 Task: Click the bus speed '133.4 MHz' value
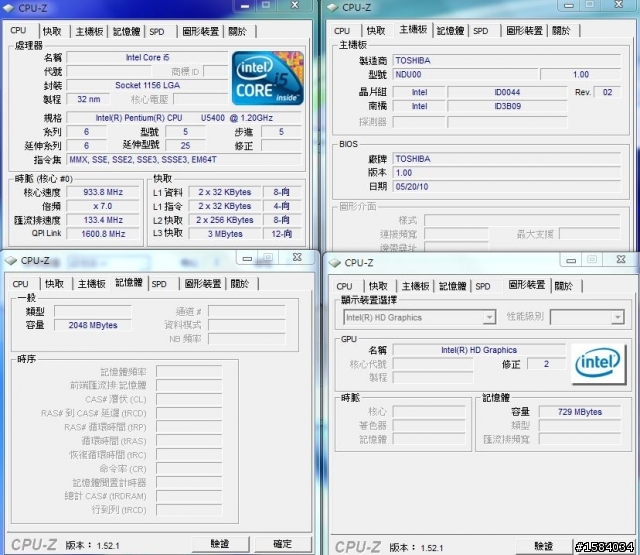coord(103,220)
